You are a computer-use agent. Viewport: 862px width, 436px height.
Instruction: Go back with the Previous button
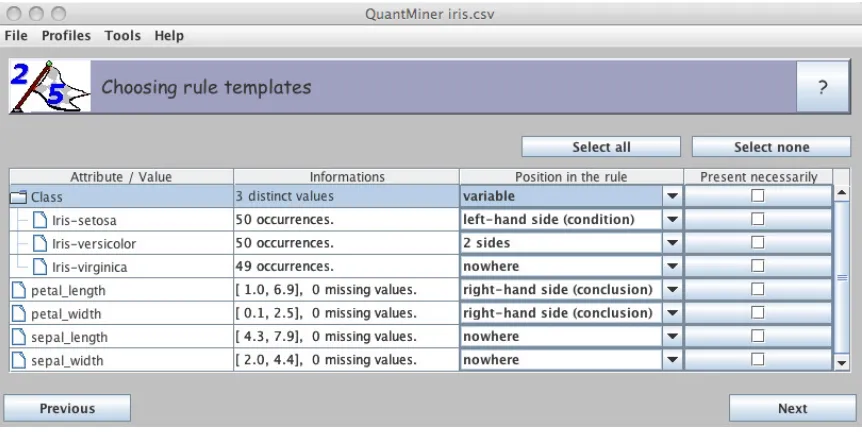67,408
